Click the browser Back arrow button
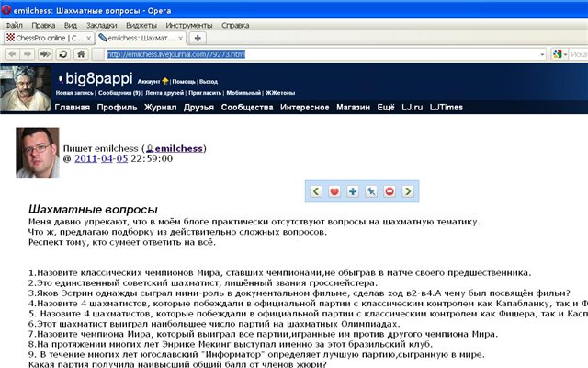Viewport: 588px width, 368px height. pyautogui.click(x=11, y=55)
